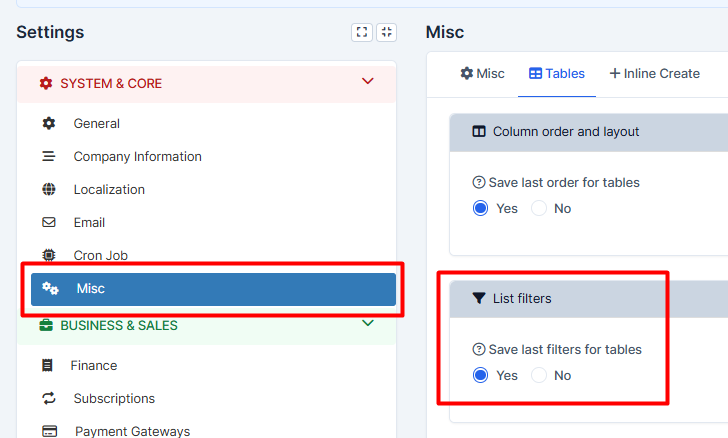
Task: Click the Email envelope icon
Action: point(49,222)
